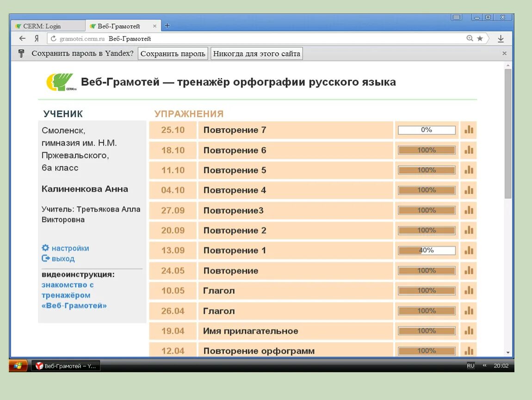
Task: Click the student name Калиненкова Анна
Action: click(85, 189)
